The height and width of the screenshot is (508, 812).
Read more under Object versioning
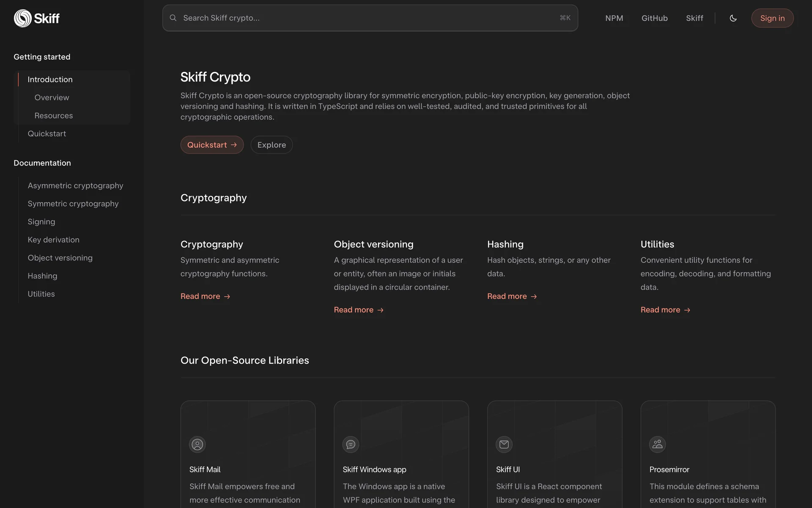click(x=358, y=310)
